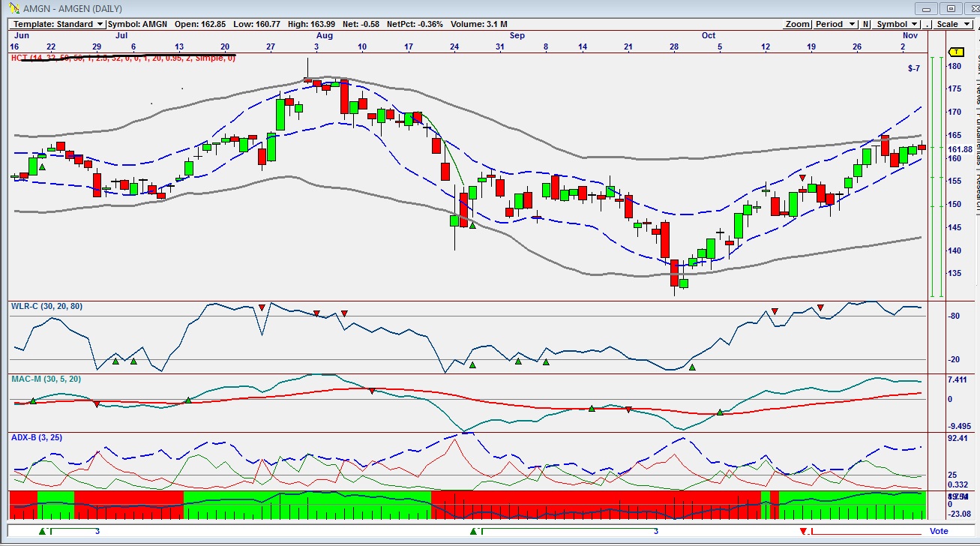The image size is (980, 546).
Task: Click the NetPct: -0.36% reading
Action: tap(415, 24)
